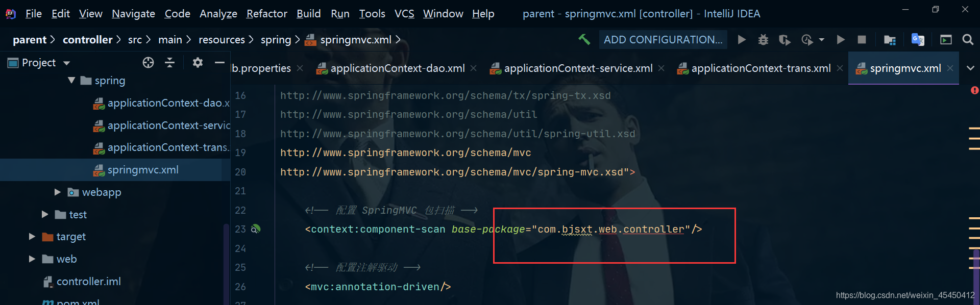The height and width of the screenshot is (305, 980).
Task: Open the VCS menu
Action: [x=404, y=14]
